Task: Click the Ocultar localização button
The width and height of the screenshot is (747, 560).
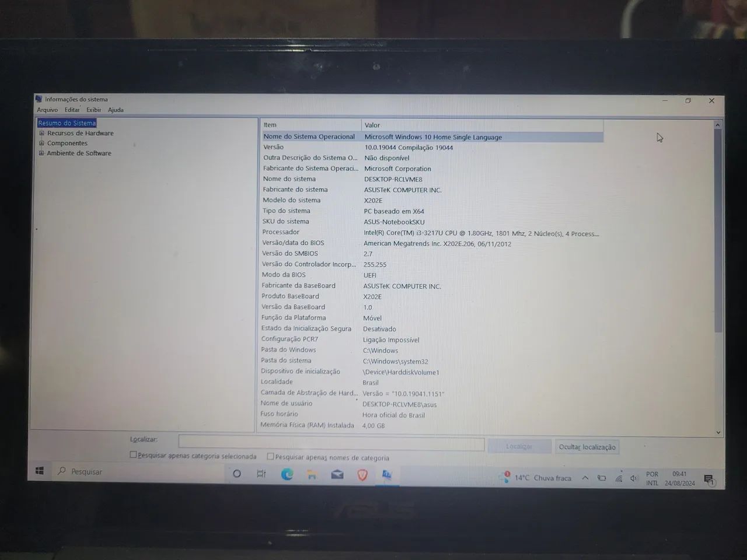Action: click(587, 447)
